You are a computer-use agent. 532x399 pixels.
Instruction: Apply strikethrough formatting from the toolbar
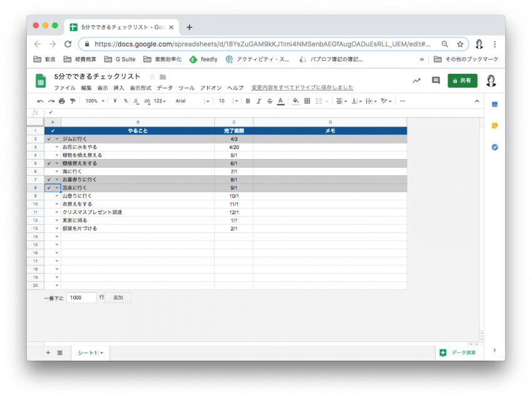click(269, 101)
